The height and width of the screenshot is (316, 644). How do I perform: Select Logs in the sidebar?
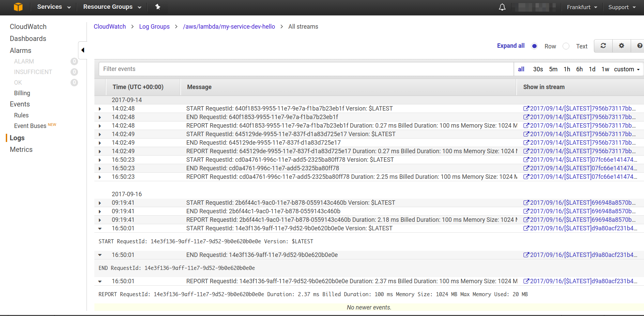point(17,138)
